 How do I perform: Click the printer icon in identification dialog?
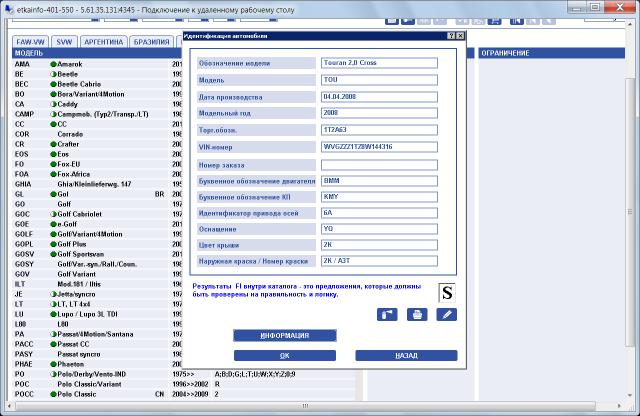click(417, 315)
